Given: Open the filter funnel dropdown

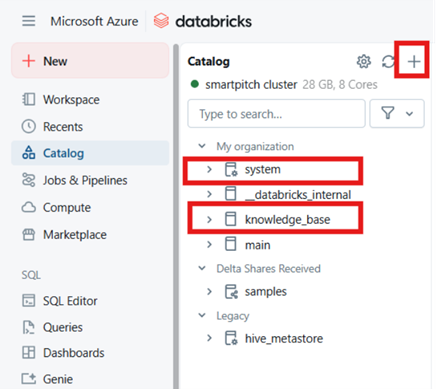Looking at the screenshot, I should coord(397,114).
